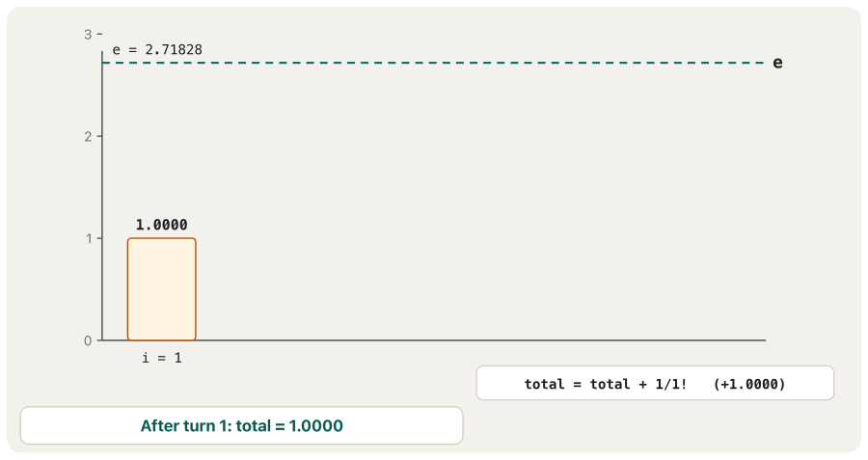Click the y-axis tick label 1

[89, 238]
